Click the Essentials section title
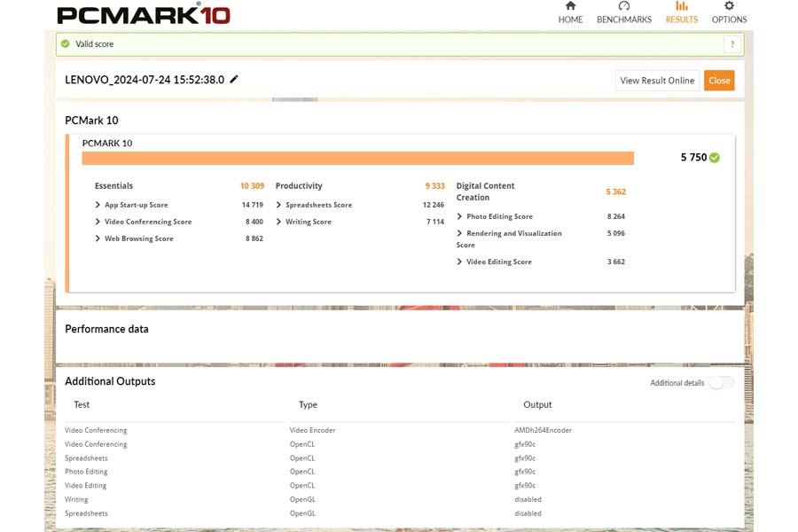798x532 pixels. [x=113, y=186]
